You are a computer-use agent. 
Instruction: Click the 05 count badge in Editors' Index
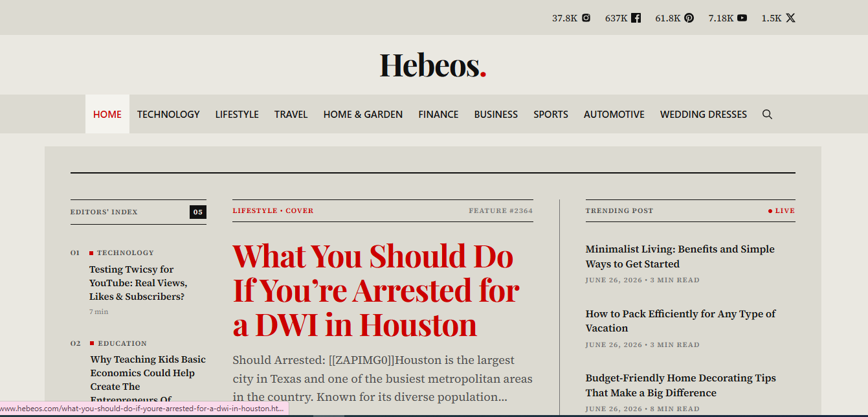[x=198, y=212]
